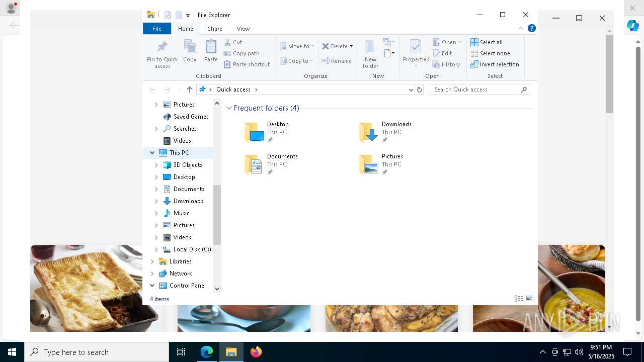Click Select all

(487, 42)
